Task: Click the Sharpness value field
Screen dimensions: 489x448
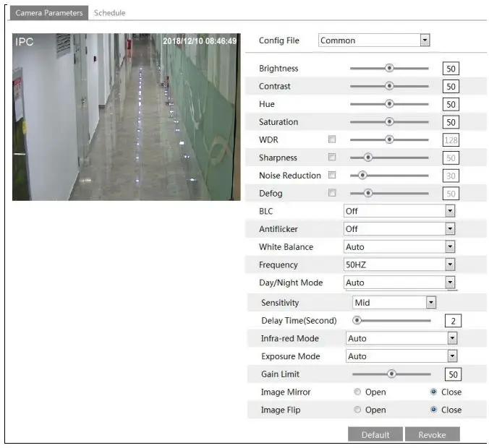Action: coord(451,158)
